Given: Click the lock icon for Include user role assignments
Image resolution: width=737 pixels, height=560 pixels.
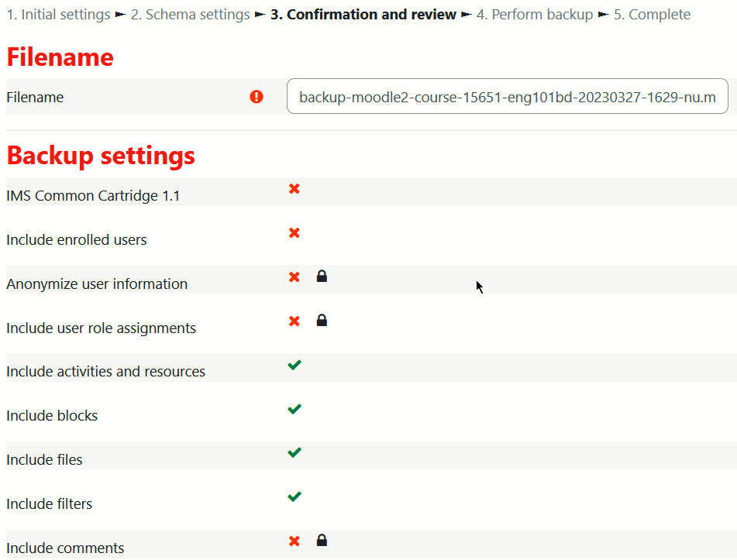Looking at the screenshot, I should click(x=322, y=321).
